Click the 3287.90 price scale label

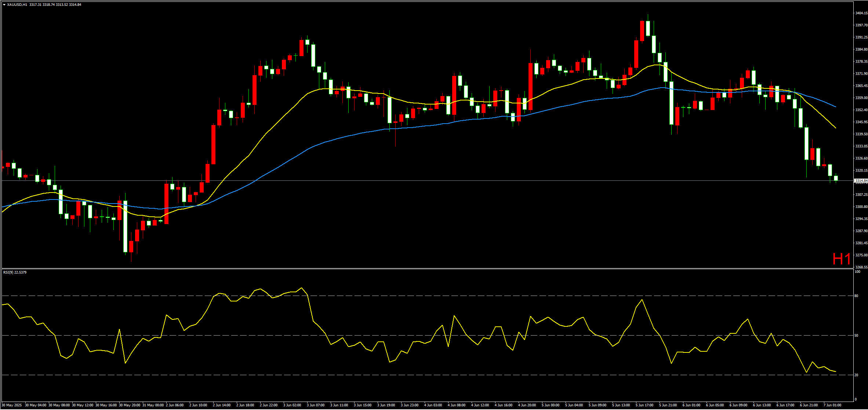pyautogui.click(x=861, y=231)
